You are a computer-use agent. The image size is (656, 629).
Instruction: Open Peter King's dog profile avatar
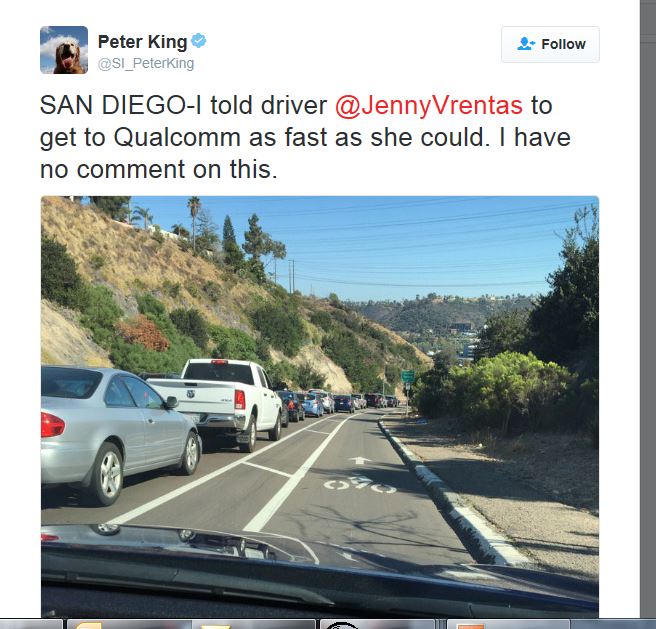[x=64, y=50]
